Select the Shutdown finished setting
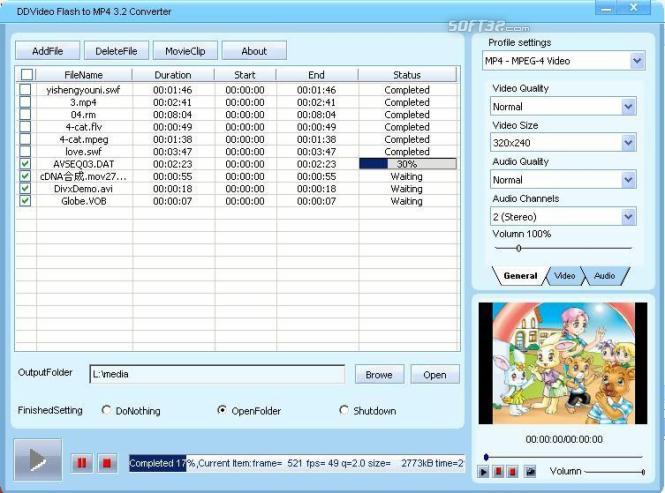 [x=344, y=410]
